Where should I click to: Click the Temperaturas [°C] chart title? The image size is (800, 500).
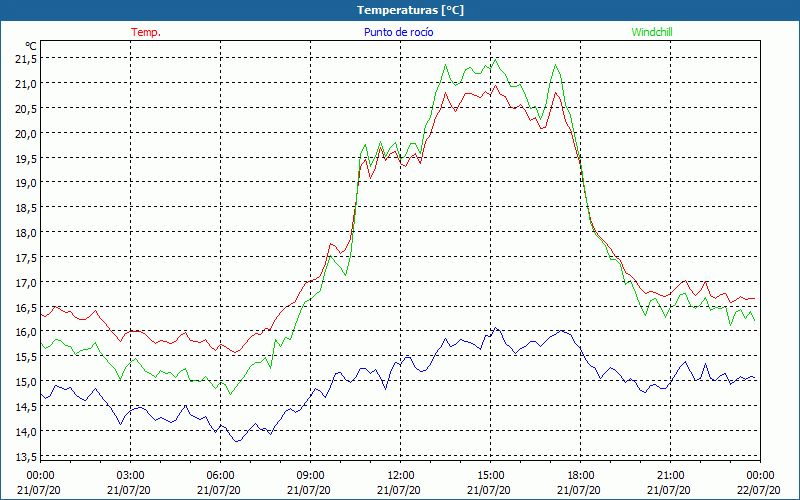[x=410, y=10]
